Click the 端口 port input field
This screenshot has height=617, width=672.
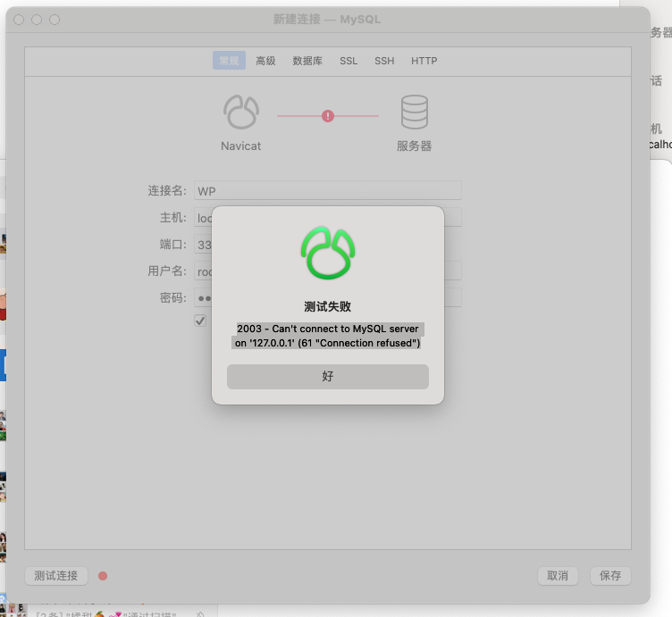[203, 245]
